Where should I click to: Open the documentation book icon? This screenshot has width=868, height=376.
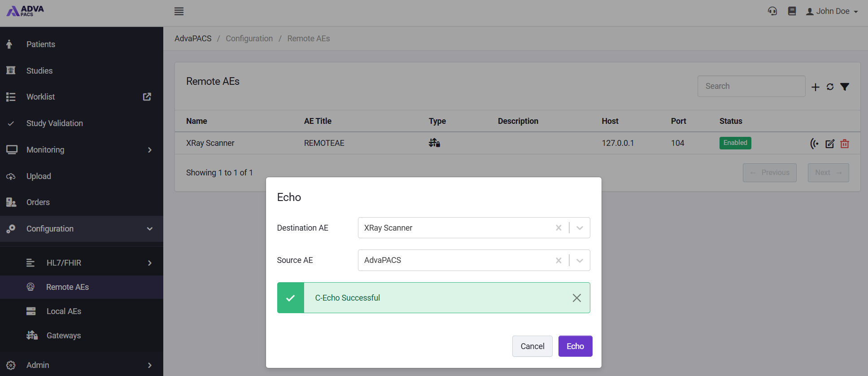[x=792, y=11]
